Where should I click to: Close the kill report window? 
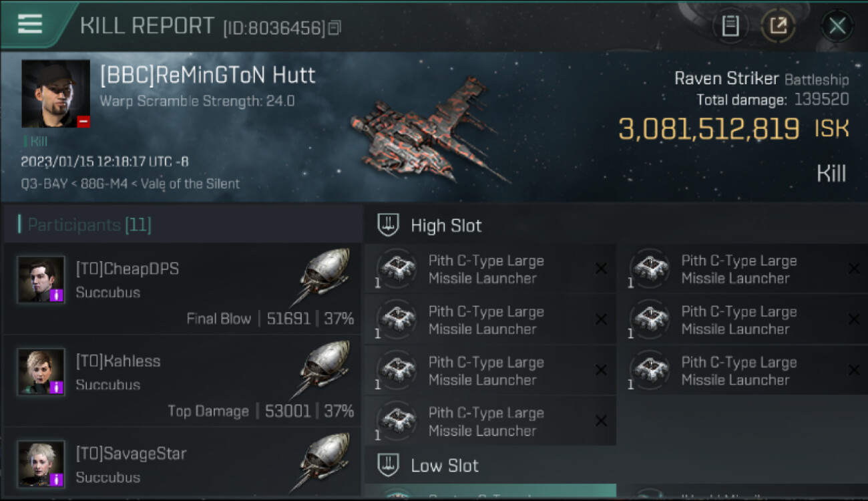(837, 27)
